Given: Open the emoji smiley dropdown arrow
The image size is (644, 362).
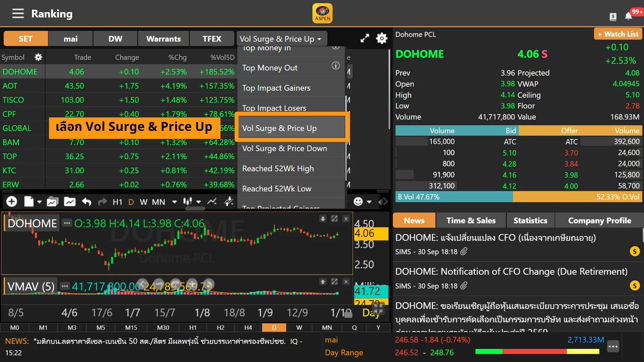Looking at the screenshot, I should (x=369, y=202).
